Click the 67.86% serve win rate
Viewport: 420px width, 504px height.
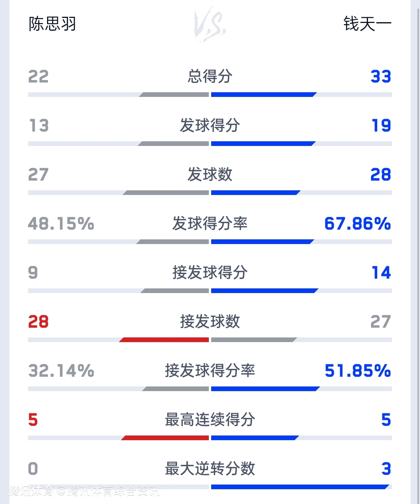357,224
